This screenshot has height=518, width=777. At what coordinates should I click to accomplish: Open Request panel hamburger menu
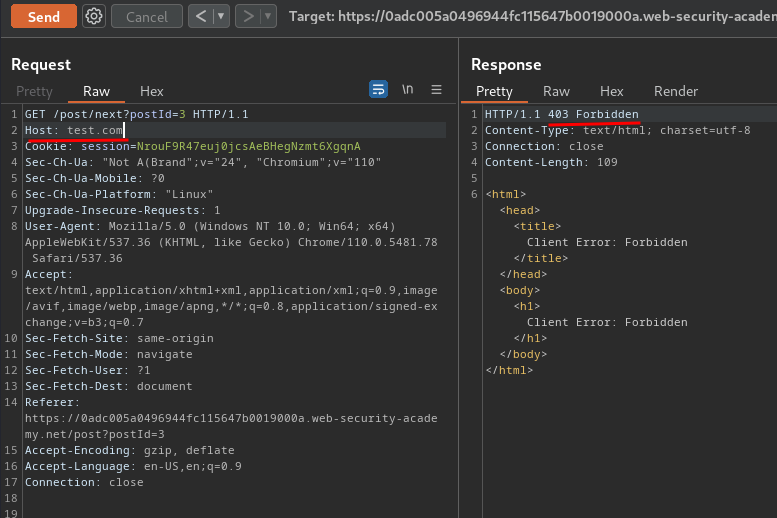click(436, 89)
